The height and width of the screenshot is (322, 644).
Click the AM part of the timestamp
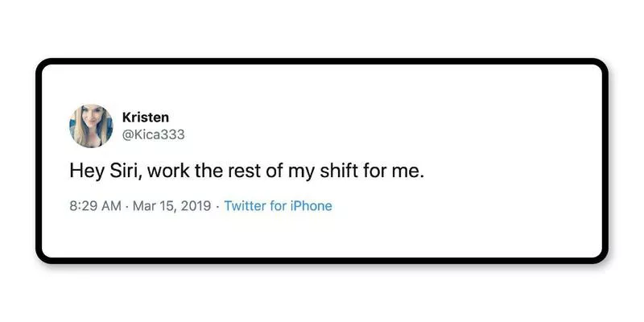[112, 206]
